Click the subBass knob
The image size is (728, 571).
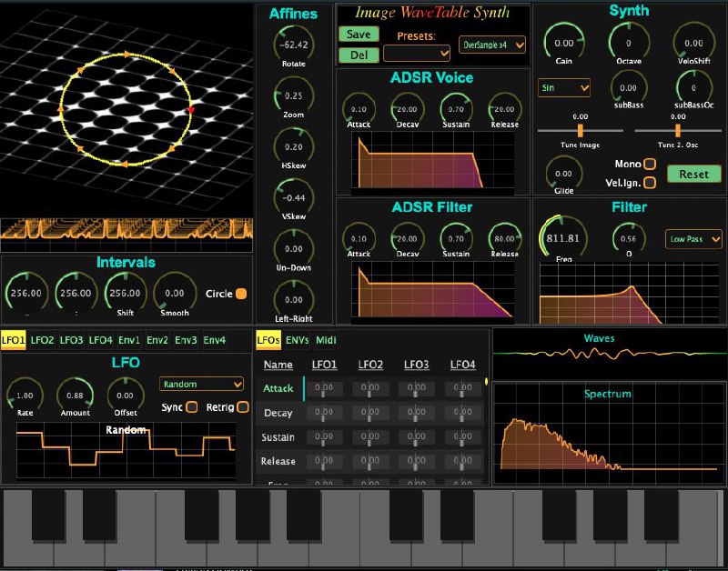tap(629, 87)
